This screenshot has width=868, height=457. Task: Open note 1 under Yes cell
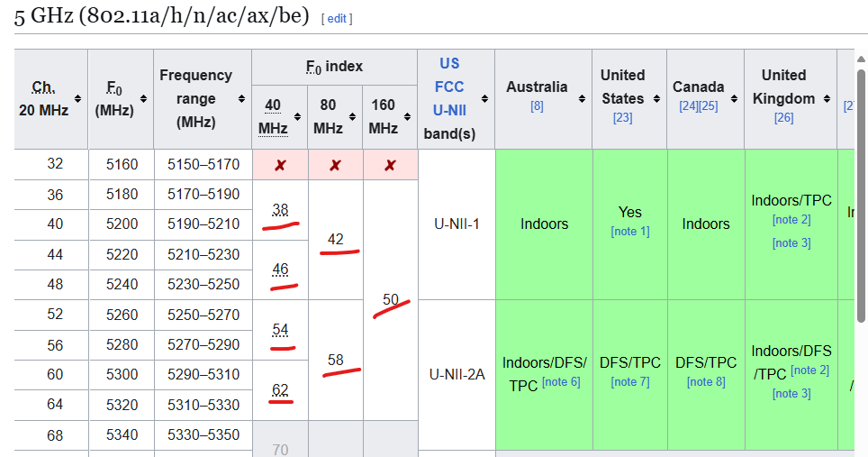coord(630,232)
